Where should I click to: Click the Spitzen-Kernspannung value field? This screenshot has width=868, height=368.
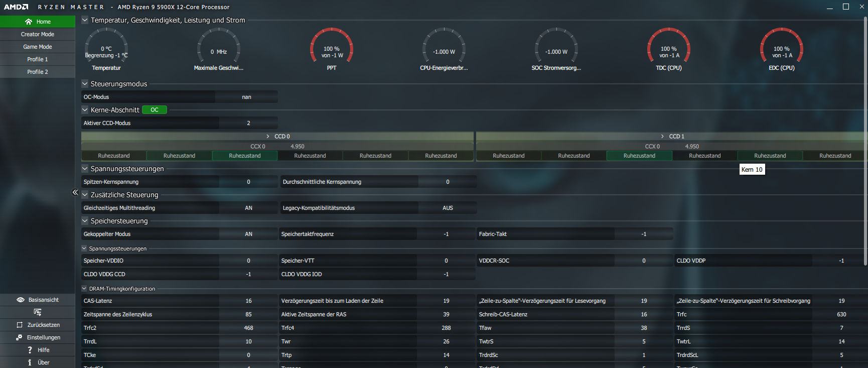248,182
